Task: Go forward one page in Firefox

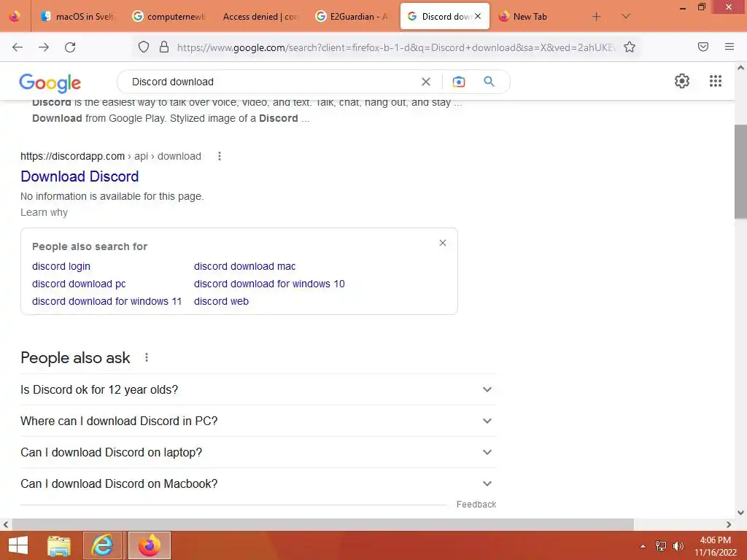Action: point(44,47)
